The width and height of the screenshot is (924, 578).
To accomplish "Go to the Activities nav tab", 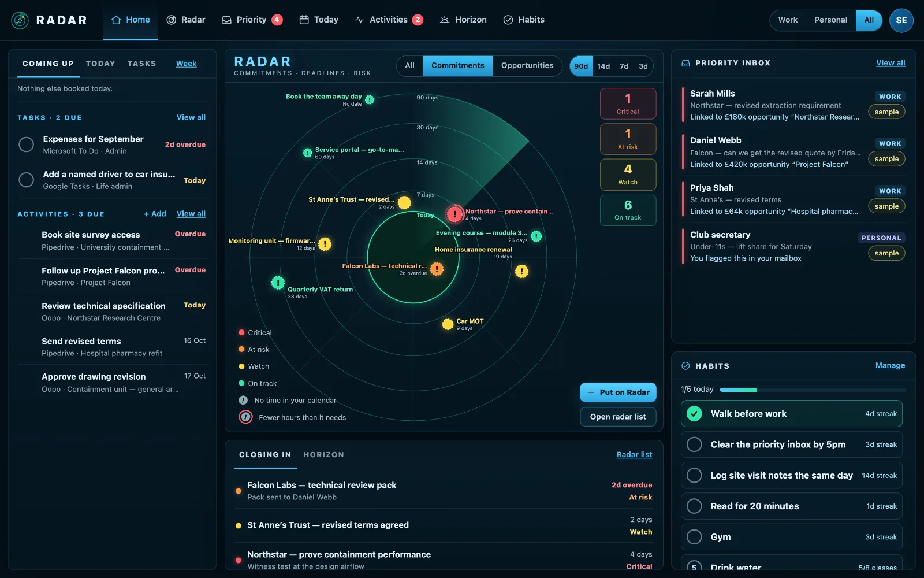I will click(x=389, y=20).
